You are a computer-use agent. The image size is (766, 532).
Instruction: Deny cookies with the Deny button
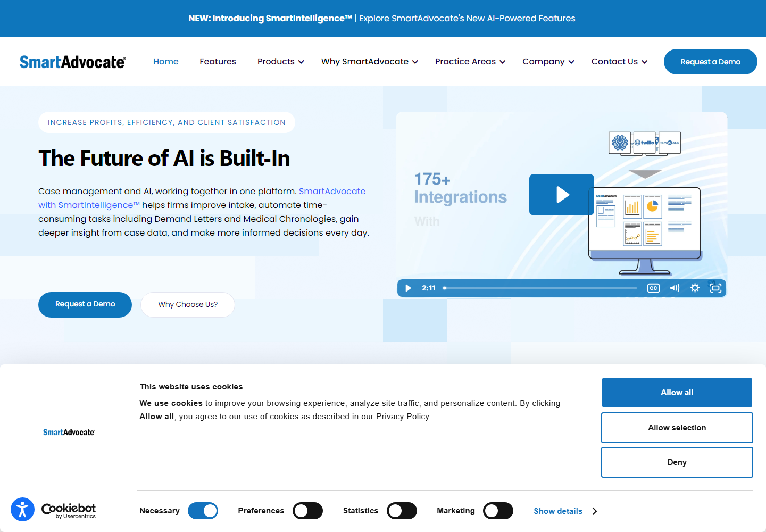(677, 462)
